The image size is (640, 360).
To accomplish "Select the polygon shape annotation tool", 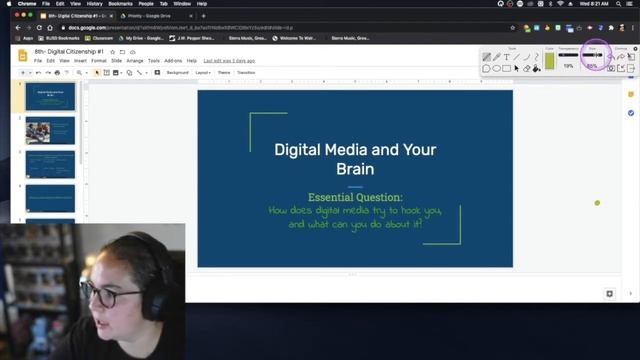I will 487,69.
